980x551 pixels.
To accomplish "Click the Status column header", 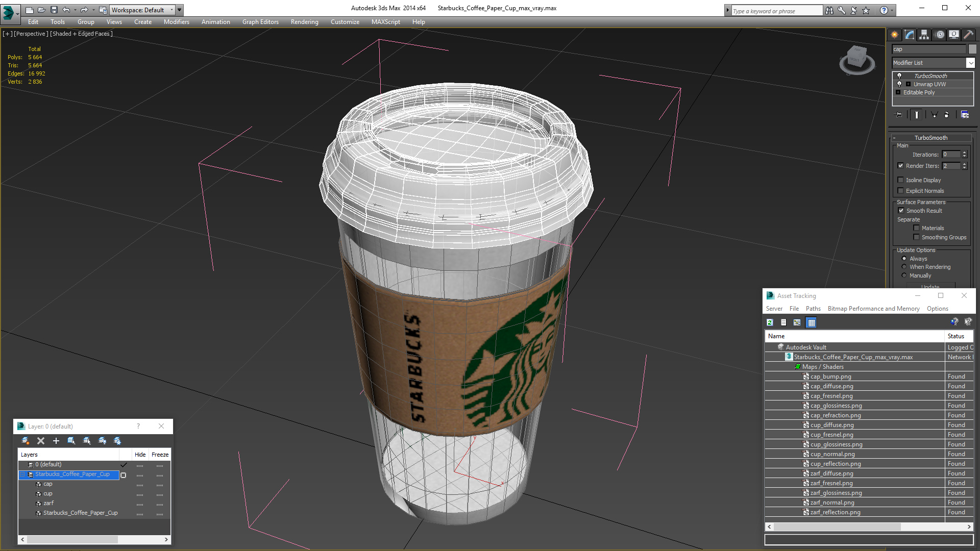I will [x=959, y=336].
